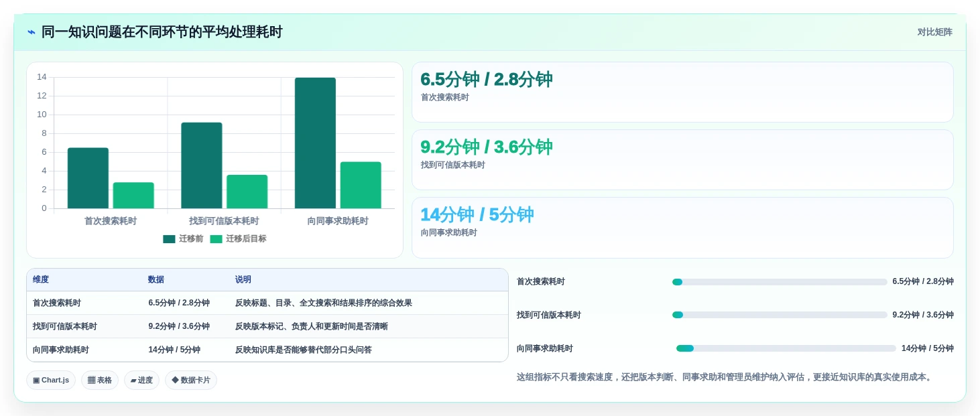Click the panel title 同一知识问题在不同环节的平均处理耗时
Viewport: 980px width, 416px height.
(x=162, y=32)
